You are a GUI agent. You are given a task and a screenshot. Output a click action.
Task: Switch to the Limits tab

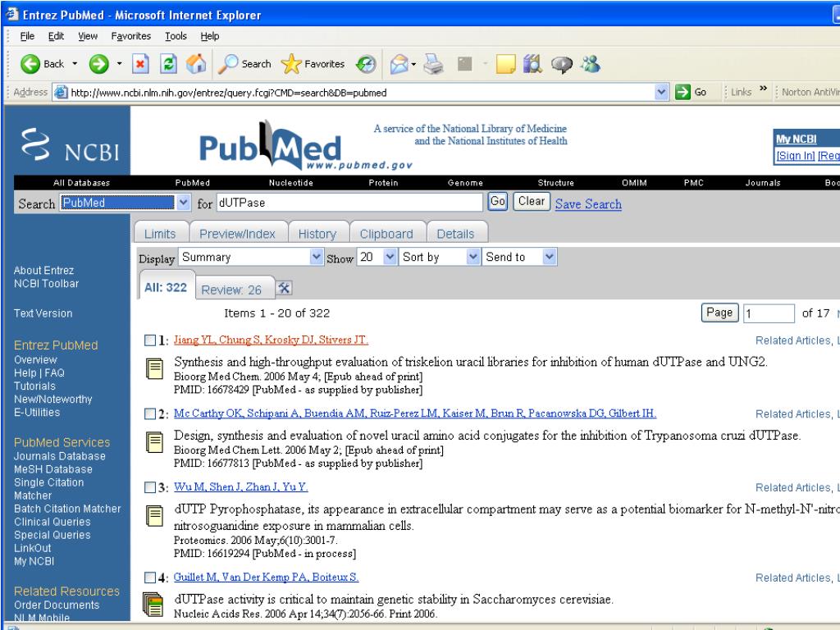tap(160, 234)
